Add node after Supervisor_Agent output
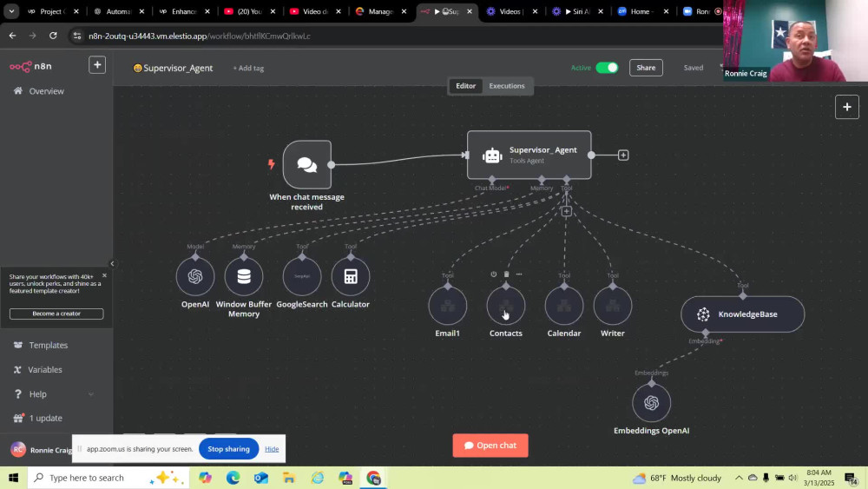This screenshot has height=489, width=868. point(623,155)
